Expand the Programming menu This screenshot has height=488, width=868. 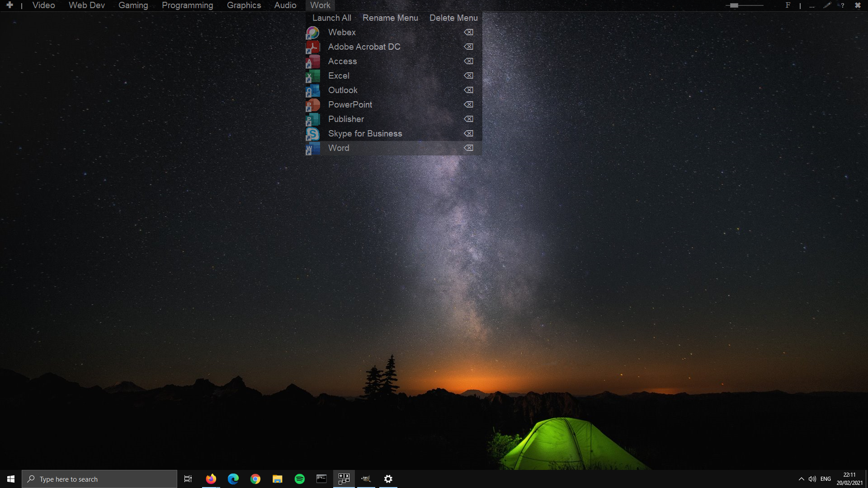pos(187,5)
